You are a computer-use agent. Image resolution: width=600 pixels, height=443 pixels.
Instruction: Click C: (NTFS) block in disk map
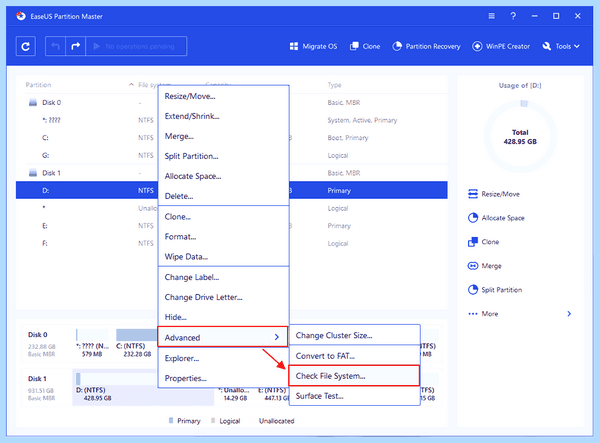(136, 343)
